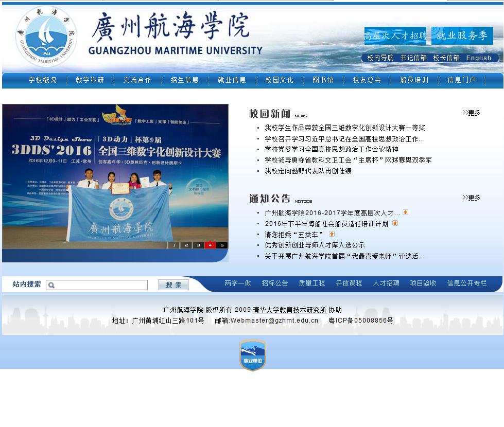Click the Webmaster@gzhmt.edu.cn email text
Image resolution: width=504 pixels, height=427 pixels.
[x=274, y=321]
